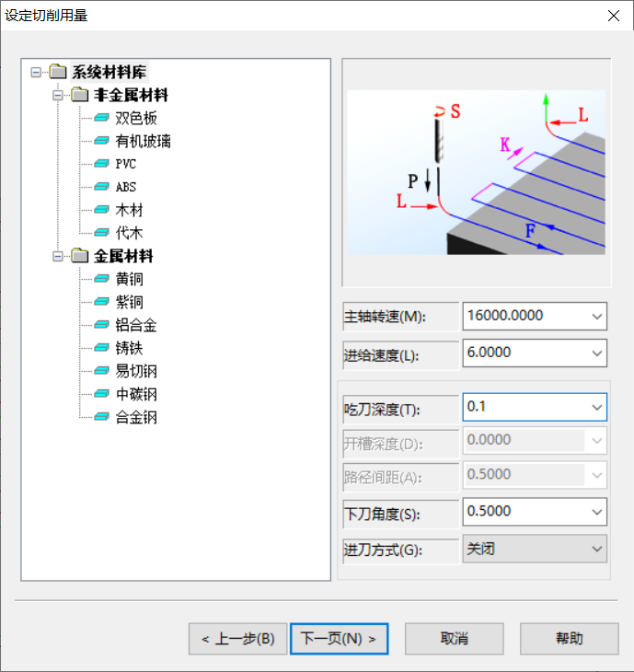Choose 木材 from non-metal materials

point(129,210)
